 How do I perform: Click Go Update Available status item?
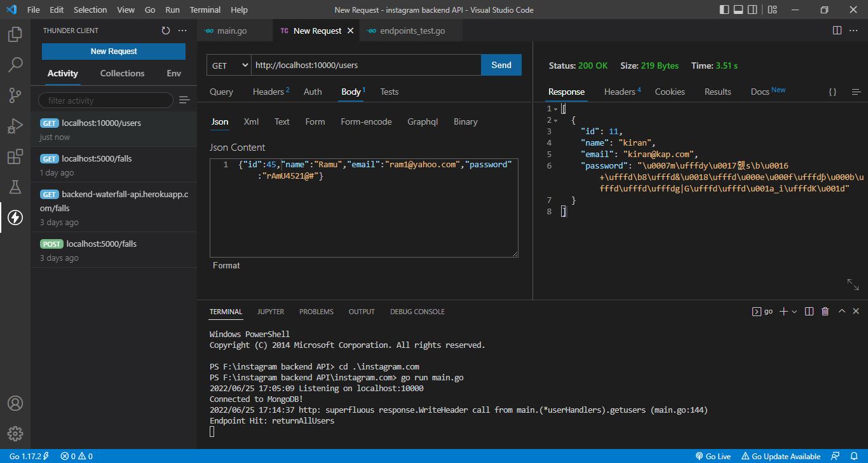781,456
